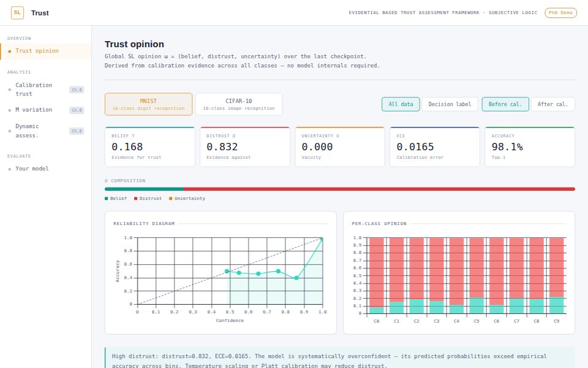
Task: Click the SL logo icon
Action: pos(17,13)
